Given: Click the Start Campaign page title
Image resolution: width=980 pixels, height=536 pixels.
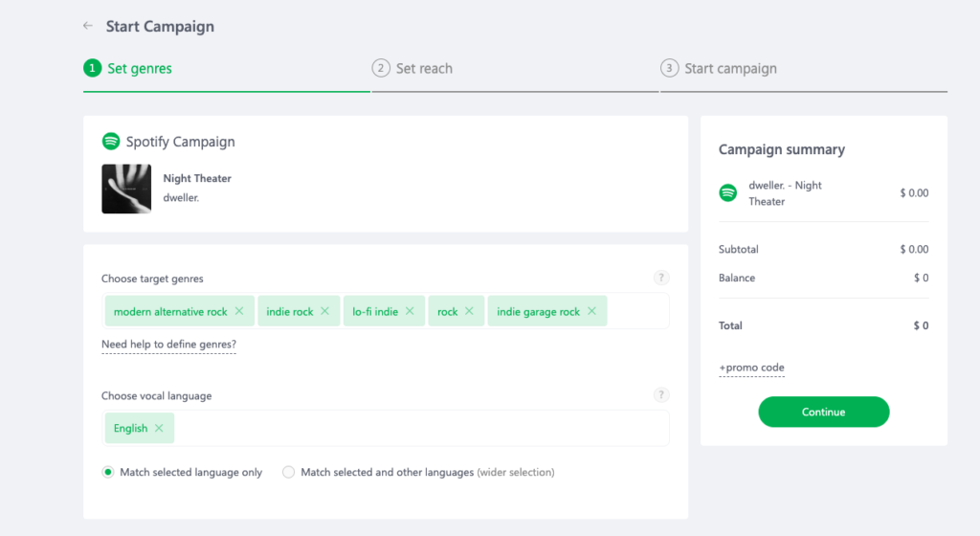Looking at the screenshot, I should [x=160, y=26].
